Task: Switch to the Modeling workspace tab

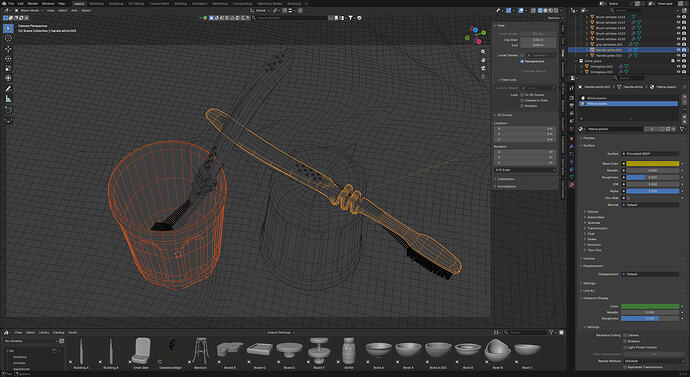Action: tap(96, 4)
